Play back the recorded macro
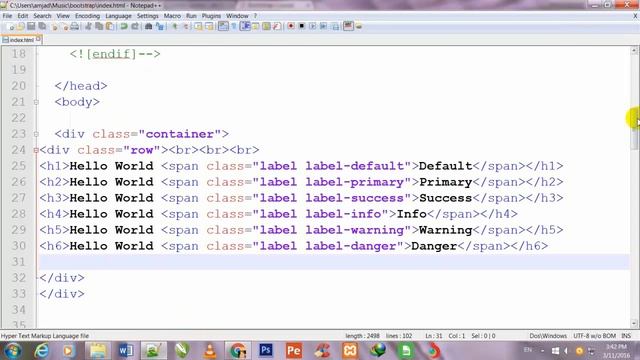Viewport: 640px width, 360px height. [x=312, y=27]
